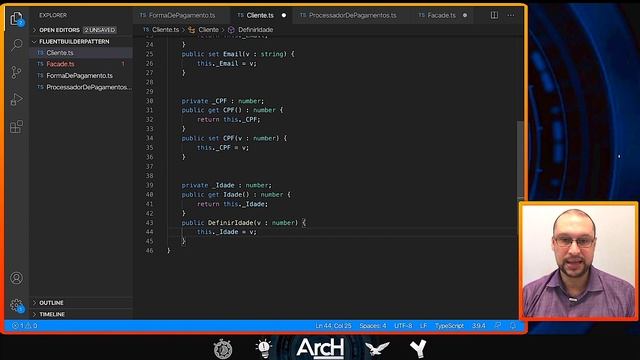Open the editor More Actions menu
640x360 pixels.
pos(511,15)
